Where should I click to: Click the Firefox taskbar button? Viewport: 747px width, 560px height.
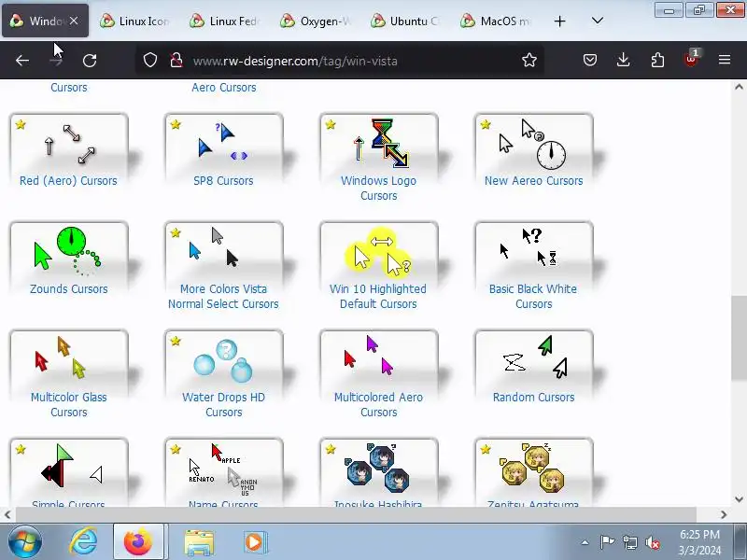click(139, 542)
